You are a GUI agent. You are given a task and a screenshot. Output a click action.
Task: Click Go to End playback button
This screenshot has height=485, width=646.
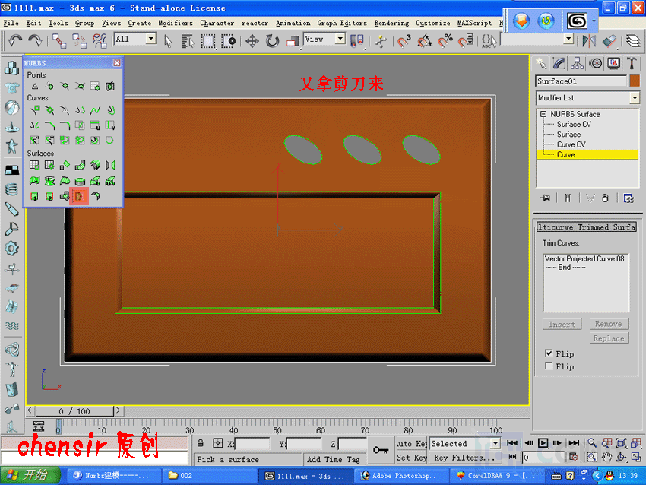(573, 443)
